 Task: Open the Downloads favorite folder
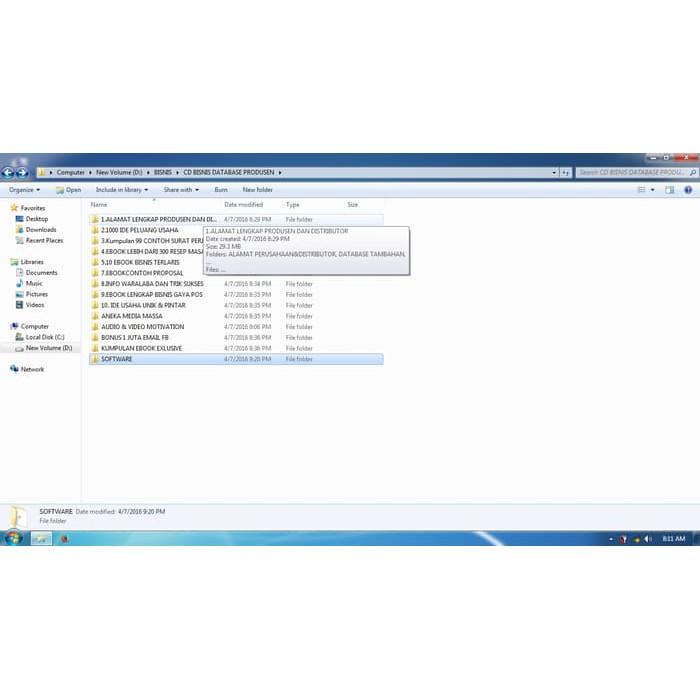point(41,229)
